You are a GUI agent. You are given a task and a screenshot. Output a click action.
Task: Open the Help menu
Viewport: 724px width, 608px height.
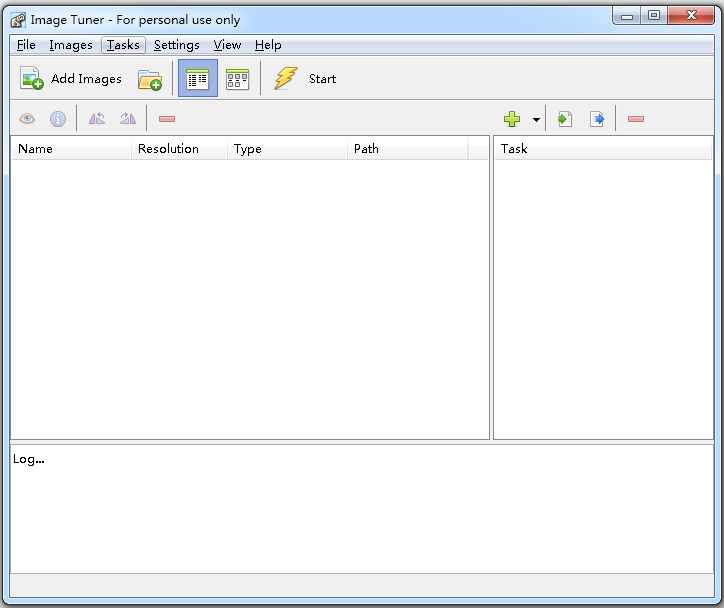(x=268, y=45)
